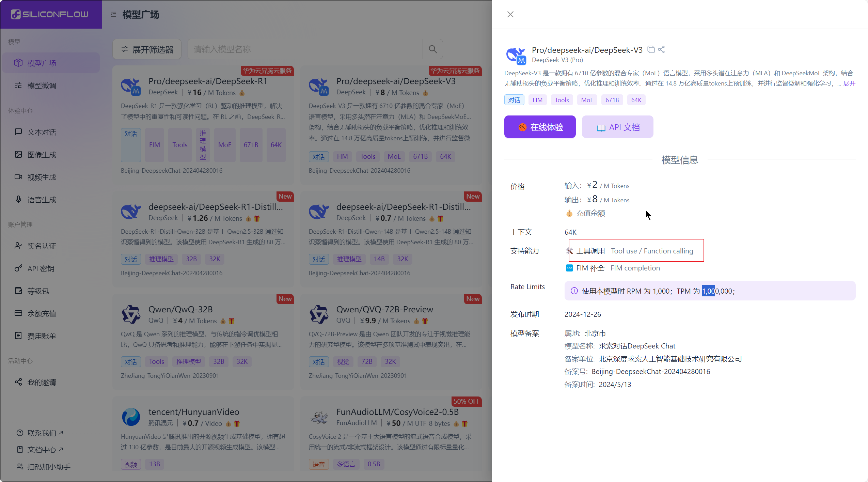Click the Tools tag in detail panel

click(x=562, y=100)
